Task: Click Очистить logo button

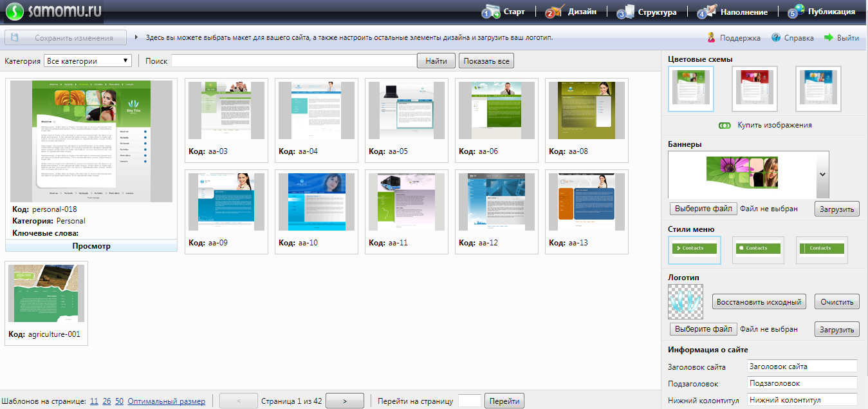Action: click(x=837, y=301)
